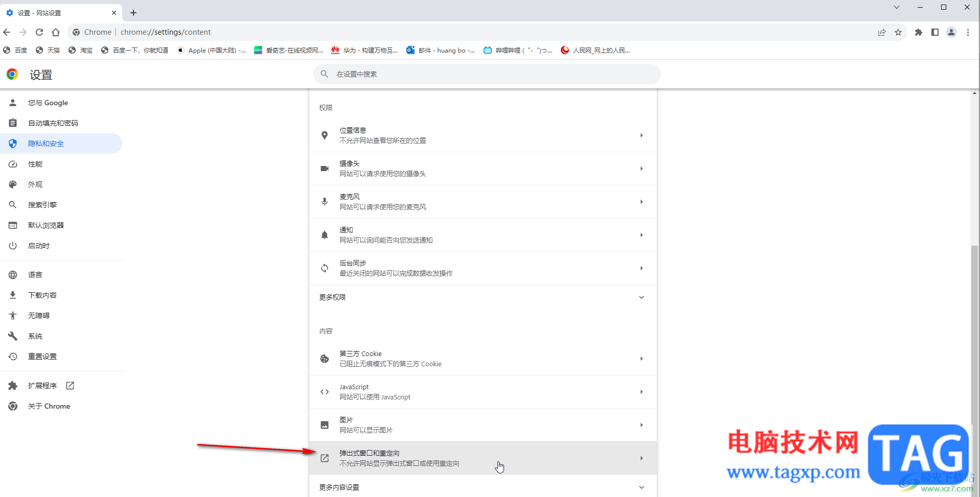Share this page icon in address bar
The height and width of the screenshot is (497, 980).
(882, 32)
